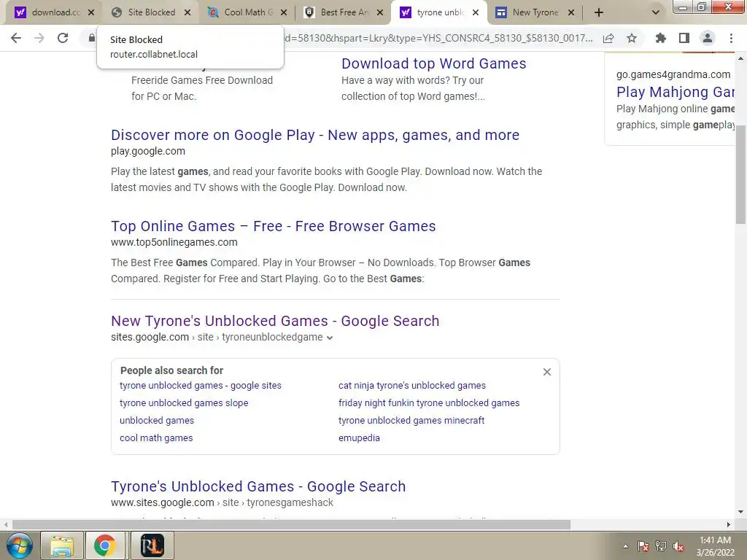The height and width of the screenshot is (560, 747).
Task: Close the Best Free Antivirus tab
Action: point(380,12)
